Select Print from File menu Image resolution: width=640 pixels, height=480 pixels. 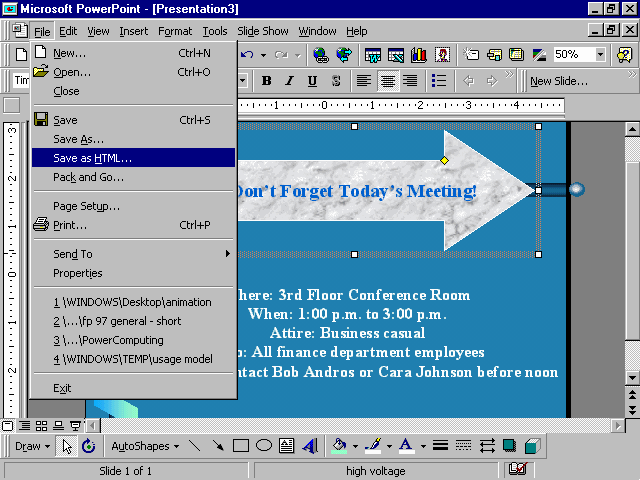click(x=133, y=225)
